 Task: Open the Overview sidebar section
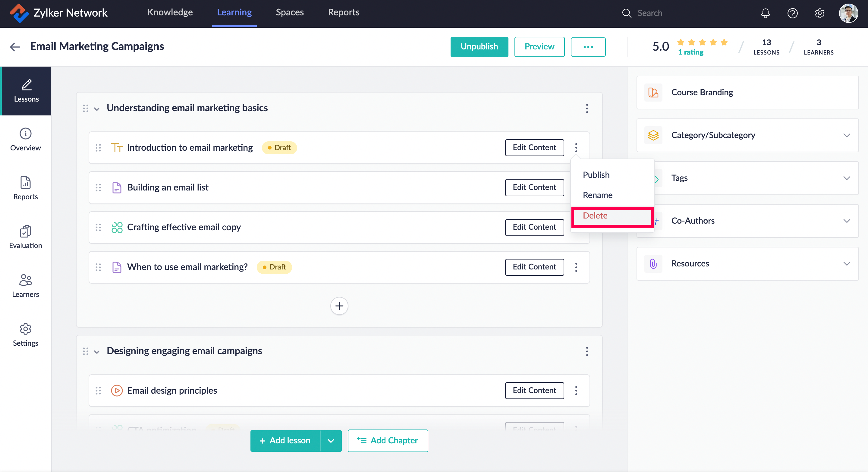(x=26, y=140)
